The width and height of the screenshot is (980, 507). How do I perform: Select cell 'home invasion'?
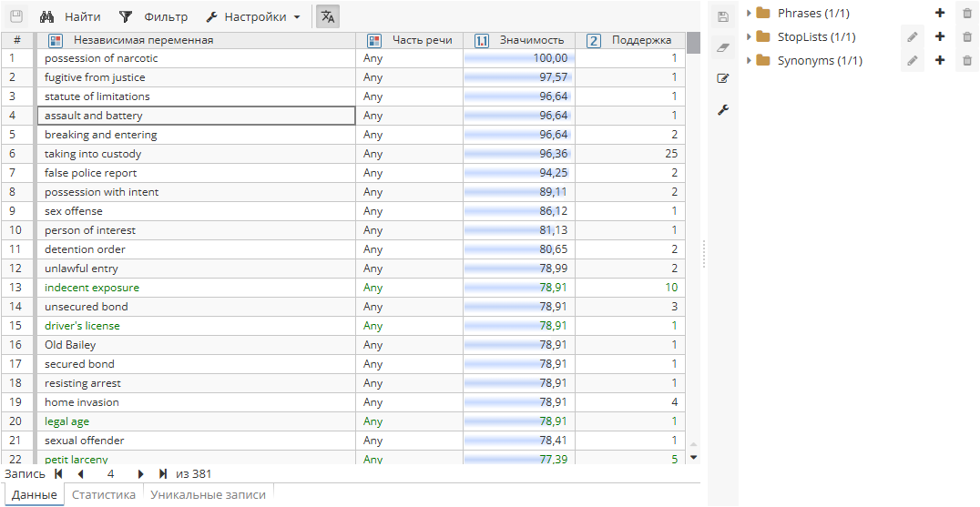(197, 402)
